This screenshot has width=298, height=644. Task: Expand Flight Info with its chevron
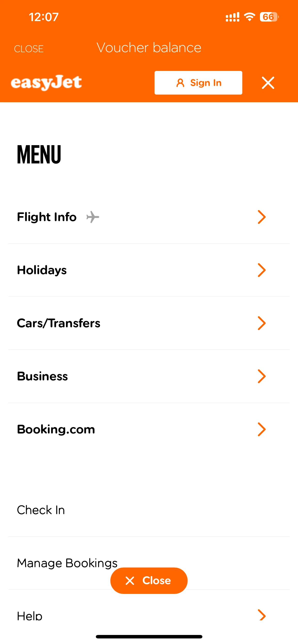(262, 217)
